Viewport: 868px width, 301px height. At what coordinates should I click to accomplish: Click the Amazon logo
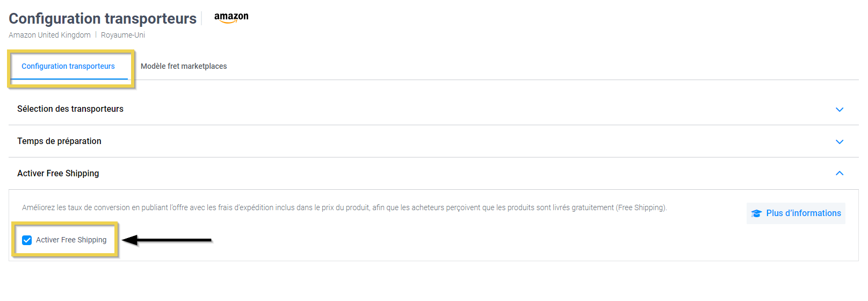click(231, 17)
